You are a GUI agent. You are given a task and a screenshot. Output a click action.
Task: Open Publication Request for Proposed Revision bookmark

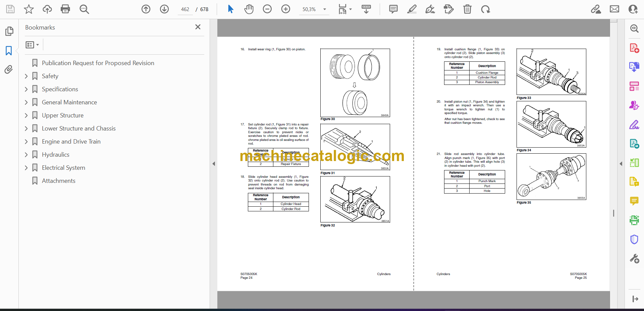pos(98,63)
